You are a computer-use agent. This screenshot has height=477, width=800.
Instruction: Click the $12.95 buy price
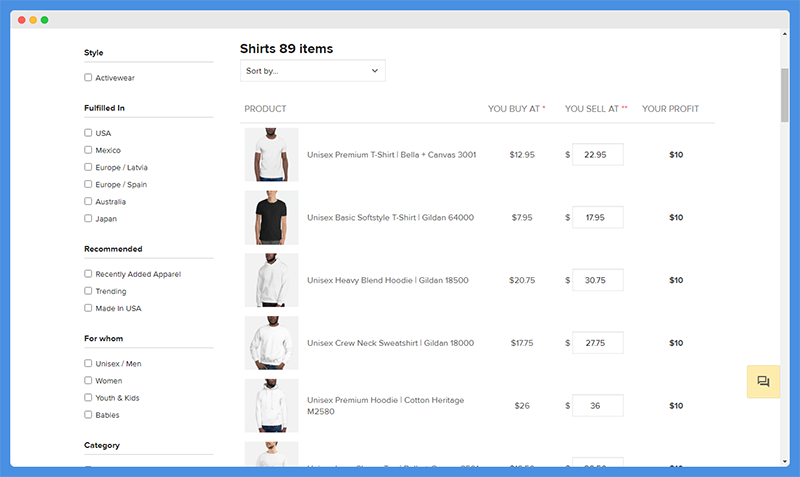point(522,155)
